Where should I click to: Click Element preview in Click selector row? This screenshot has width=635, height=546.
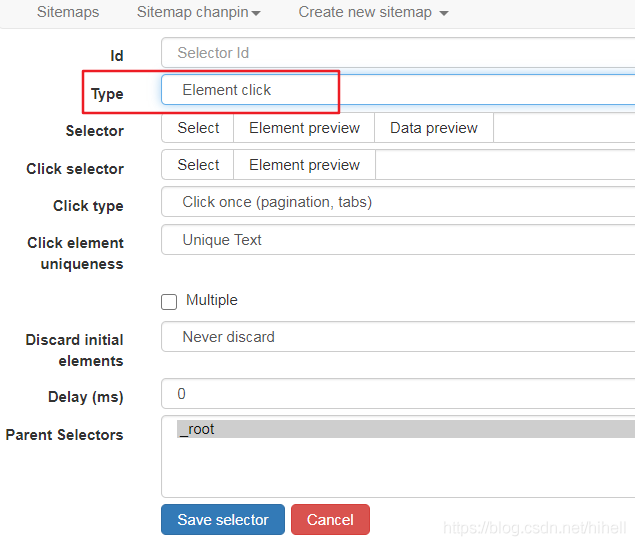tap(304, 165)
